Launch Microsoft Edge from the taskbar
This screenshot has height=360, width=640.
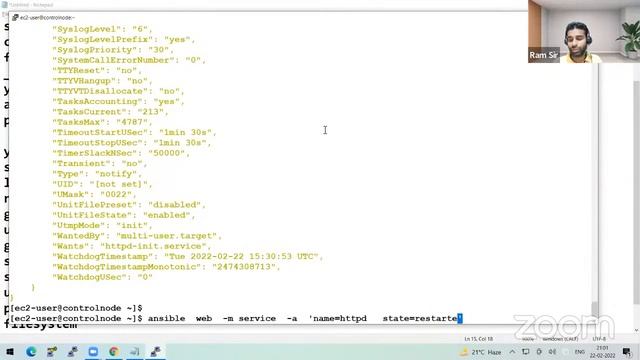[31, 352]
